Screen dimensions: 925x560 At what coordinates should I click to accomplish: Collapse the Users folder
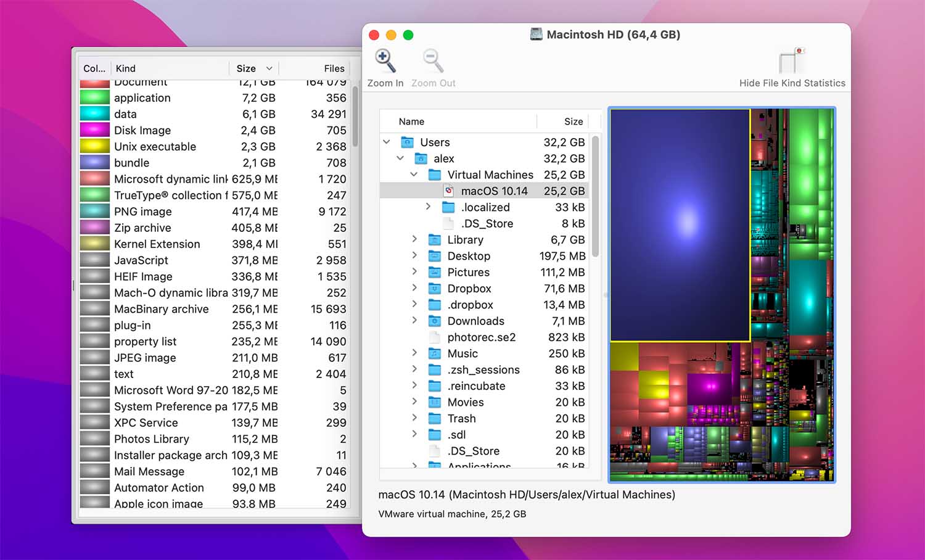point(387,142)
